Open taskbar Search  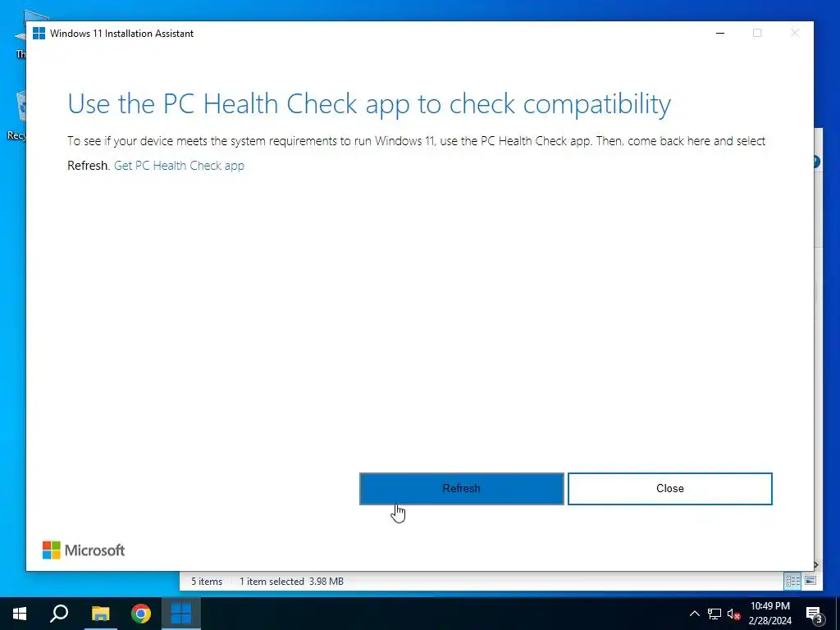click(59, 614)
